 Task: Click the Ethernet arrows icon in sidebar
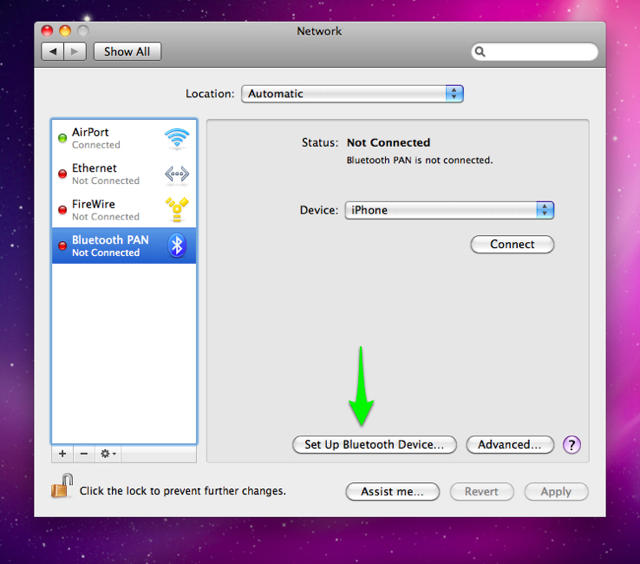177,174
